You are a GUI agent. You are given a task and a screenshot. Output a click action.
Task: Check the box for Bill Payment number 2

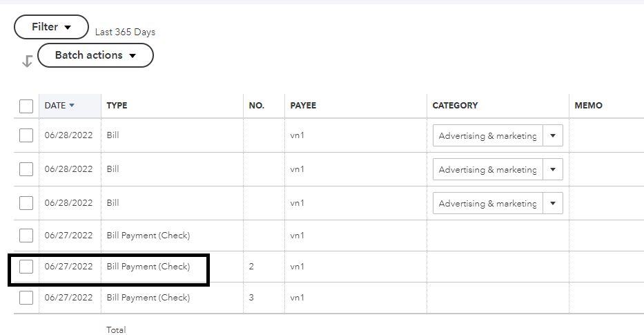coord(26,266)
